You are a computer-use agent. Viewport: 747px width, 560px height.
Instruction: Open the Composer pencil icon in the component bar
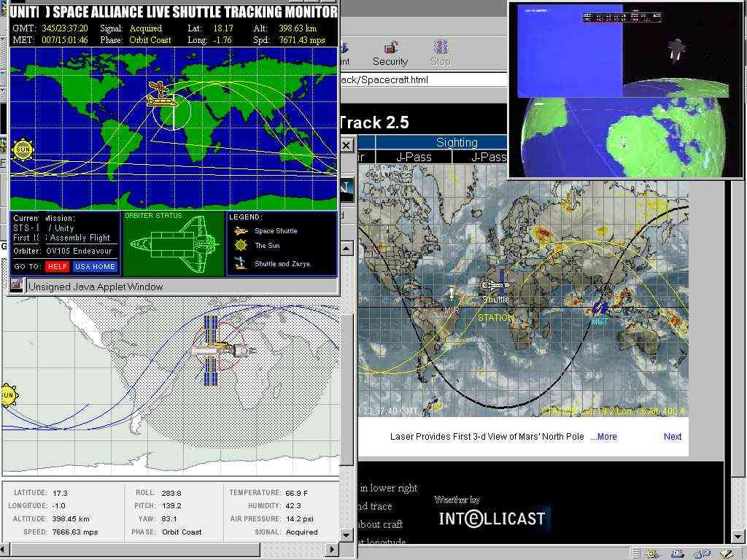[x=726, y=553]
